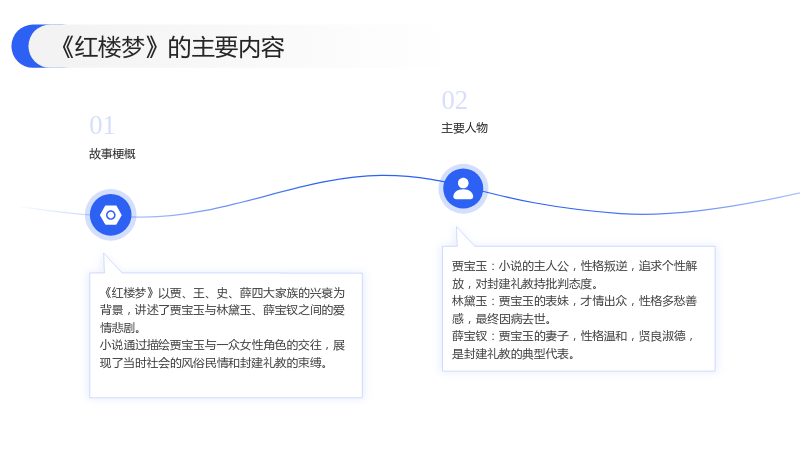Select the number 02 label
The image size is (800, 450).
click(x=454, y=101)
